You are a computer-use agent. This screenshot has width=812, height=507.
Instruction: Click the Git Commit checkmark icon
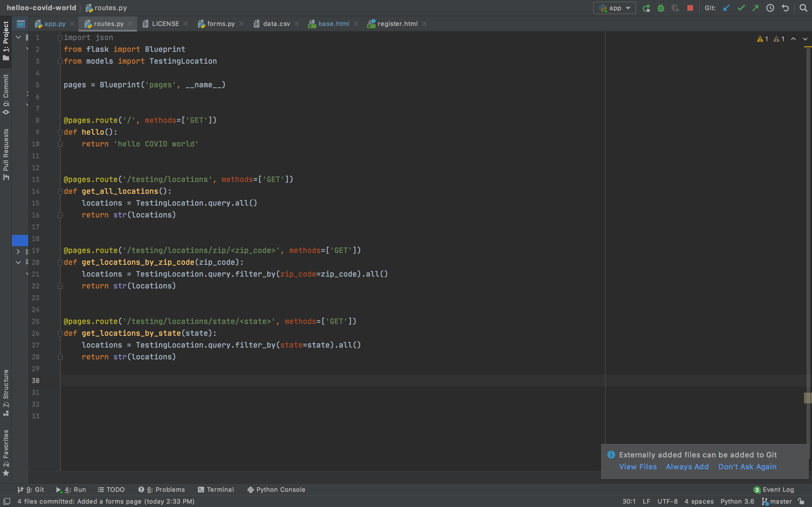click(x=741, y=8)
